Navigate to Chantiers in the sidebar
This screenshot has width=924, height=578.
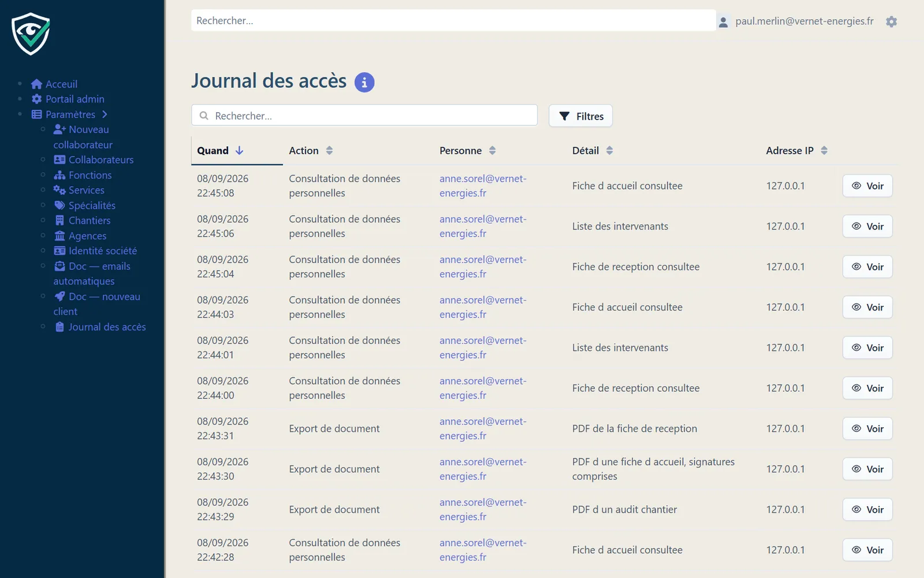pyautogui.click(x=90, y=220)
